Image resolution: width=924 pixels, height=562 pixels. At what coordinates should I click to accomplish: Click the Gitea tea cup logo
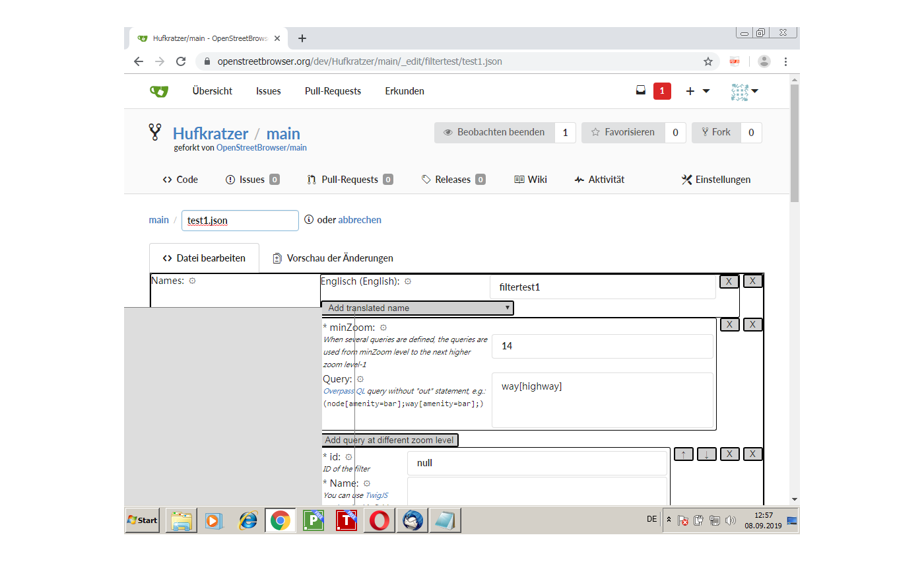pyautogui.click(x=158, y=91)
